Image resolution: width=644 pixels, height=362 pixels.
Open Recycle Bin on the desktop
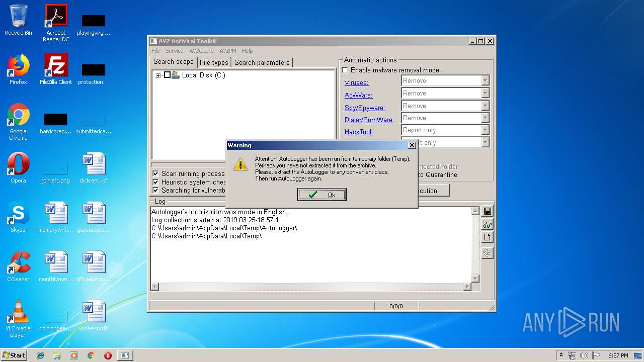coord(18,20)
